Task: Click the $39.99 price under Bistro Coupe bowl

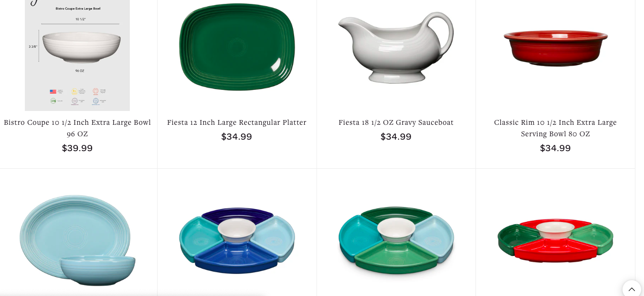Action: (x=77, y=148)
